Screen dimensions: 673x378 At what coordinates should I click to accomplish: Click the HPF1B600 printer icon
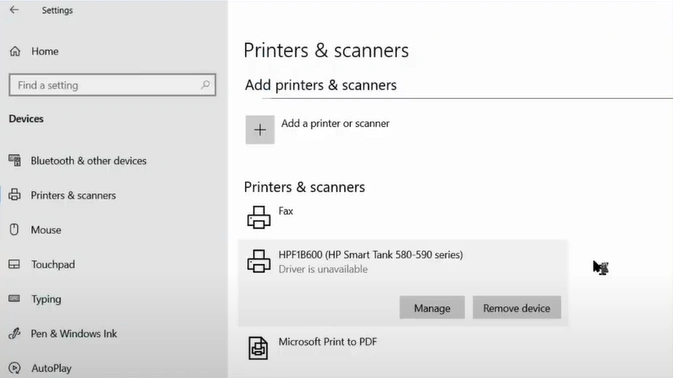(x=259, y=261)
